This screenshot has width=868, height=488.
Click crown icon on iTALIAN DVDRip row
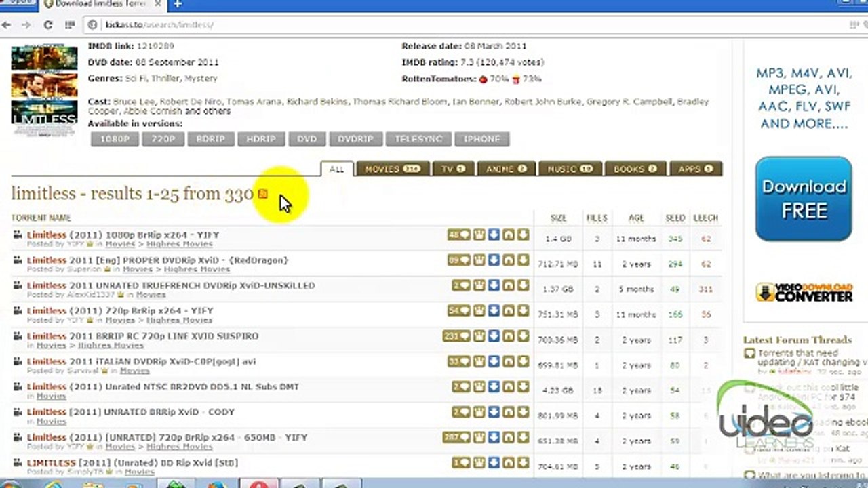coord(479,361)
